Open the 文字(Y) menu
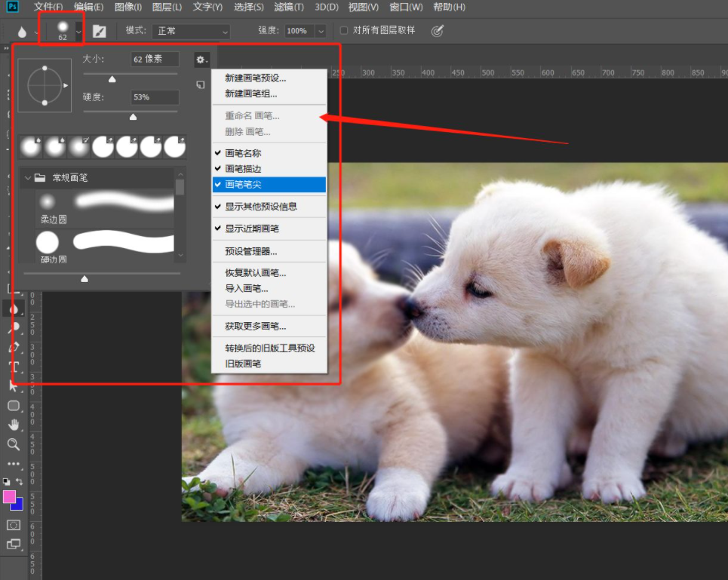Screen dimensions: 728x580 click(x=207, y=7)
